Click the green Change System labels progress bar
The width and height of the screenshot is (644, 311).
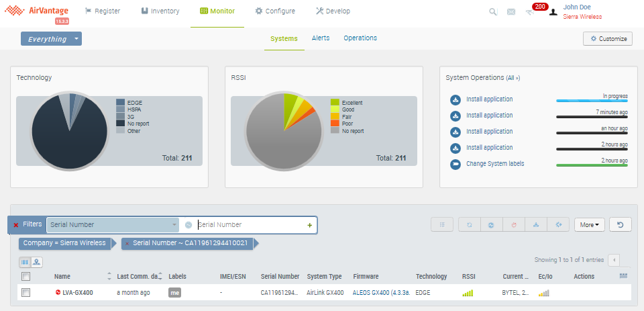point(592,165)
